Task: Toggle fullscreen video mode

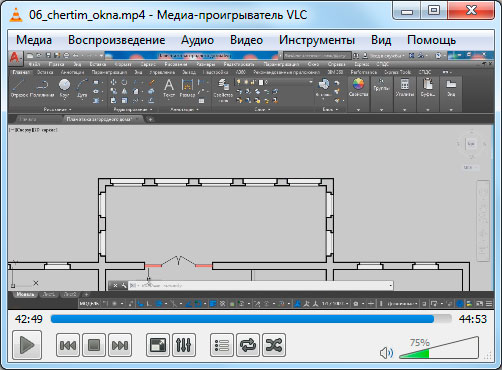Action: click(x=158, y=345)
